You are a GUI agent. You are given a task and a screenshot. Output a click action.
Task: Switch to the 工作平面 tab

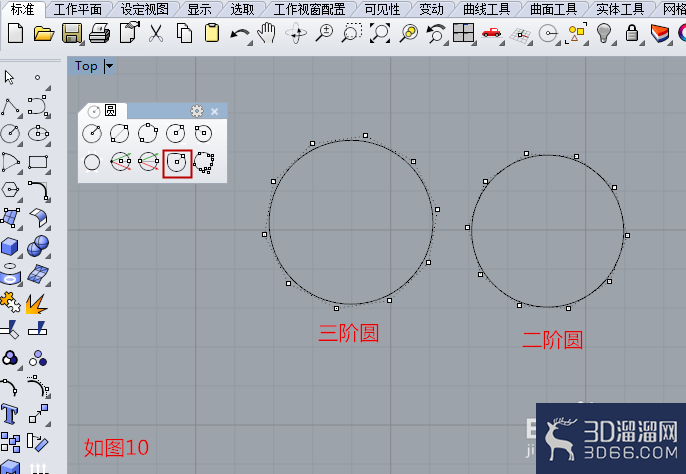(77, 9)
